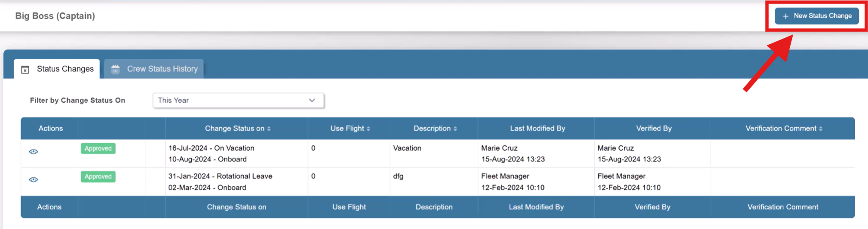The width and height of the screenshot is (868, 229).
Task: Click the Last Modified By column header
Action: tap(537, 128)
